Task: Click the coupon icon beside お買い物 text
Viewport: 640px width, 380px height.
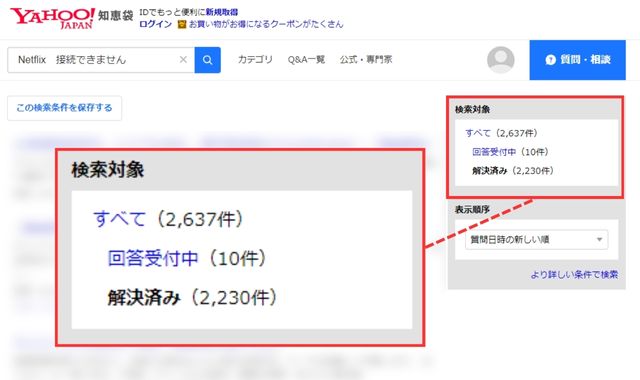Action: (x=182, y=24)
